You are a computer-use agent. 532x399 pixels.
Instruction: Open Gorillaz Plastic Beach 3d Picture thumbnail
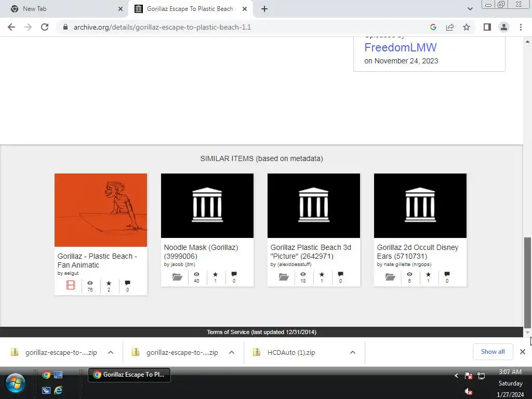313,206
